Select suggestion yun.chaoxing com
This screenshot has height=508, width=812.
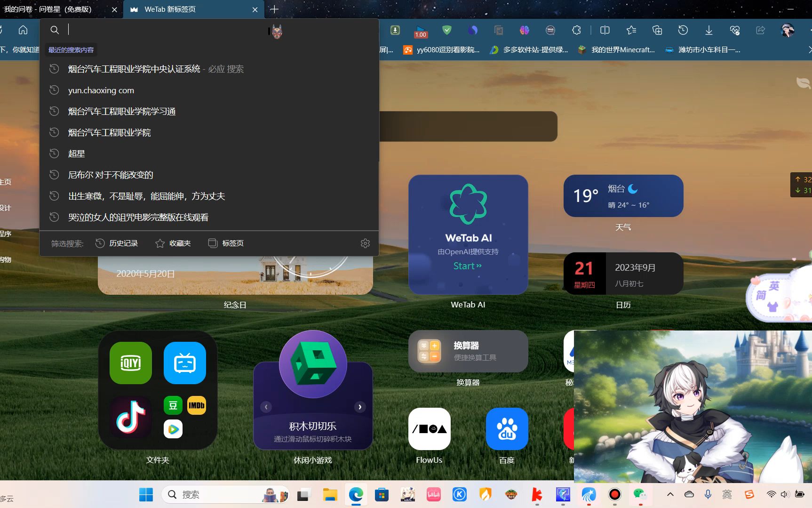tap(209, 90)
